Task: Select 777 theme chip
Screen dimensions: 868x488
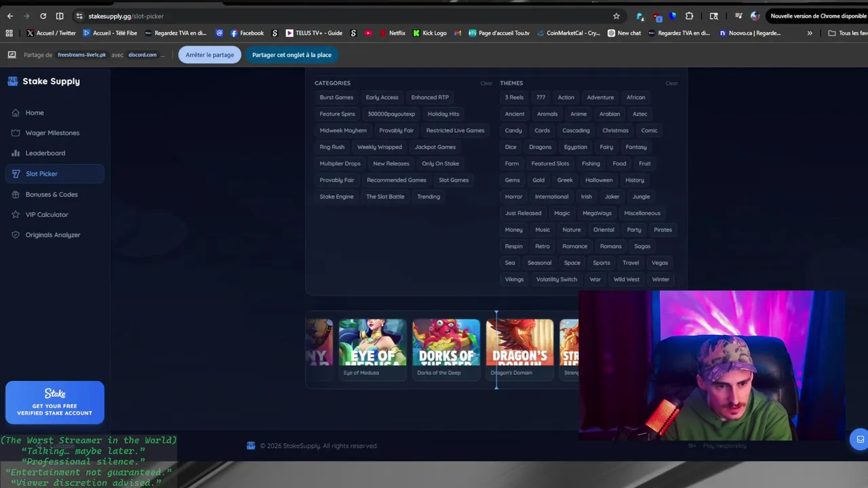Action: coord(540,98)
